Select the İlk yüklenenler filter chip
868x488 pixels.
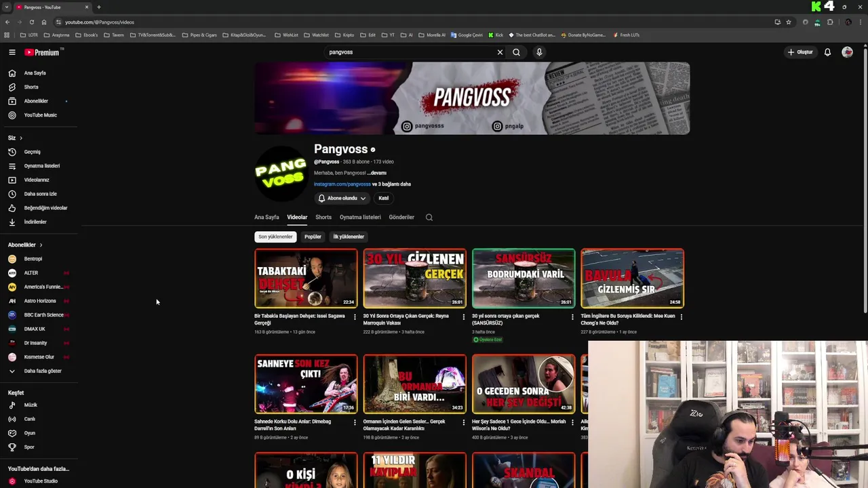point(349,237)
